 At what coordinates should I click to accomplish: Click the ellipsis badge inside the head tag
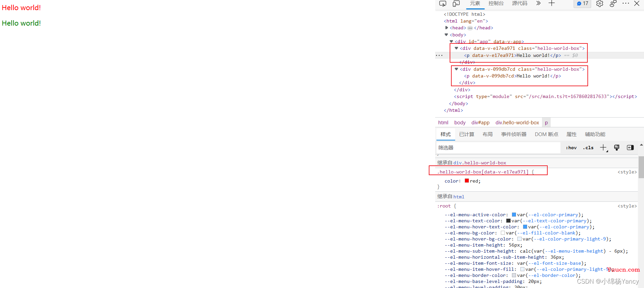[x=470, y=28]
